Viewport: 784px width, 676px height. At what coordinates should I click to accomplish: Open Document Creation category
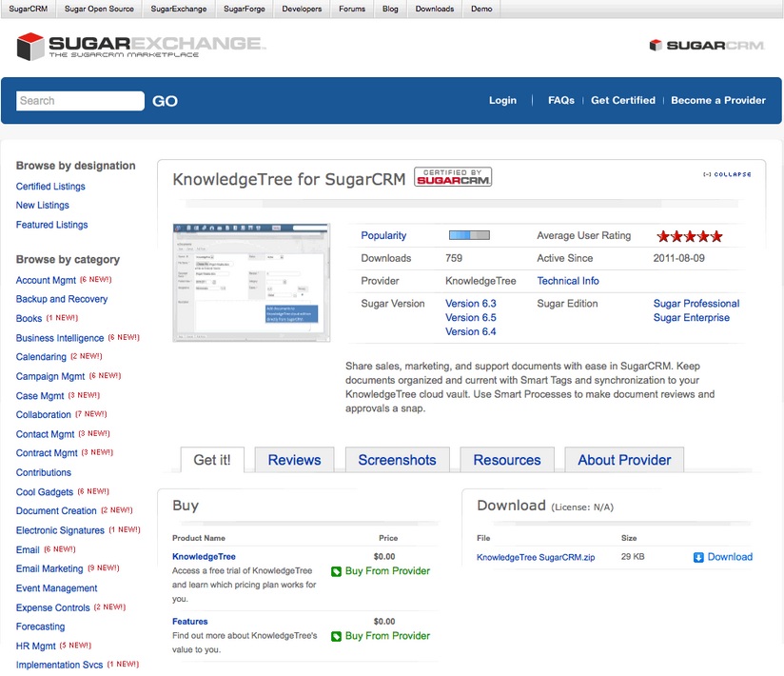point(56,511)
